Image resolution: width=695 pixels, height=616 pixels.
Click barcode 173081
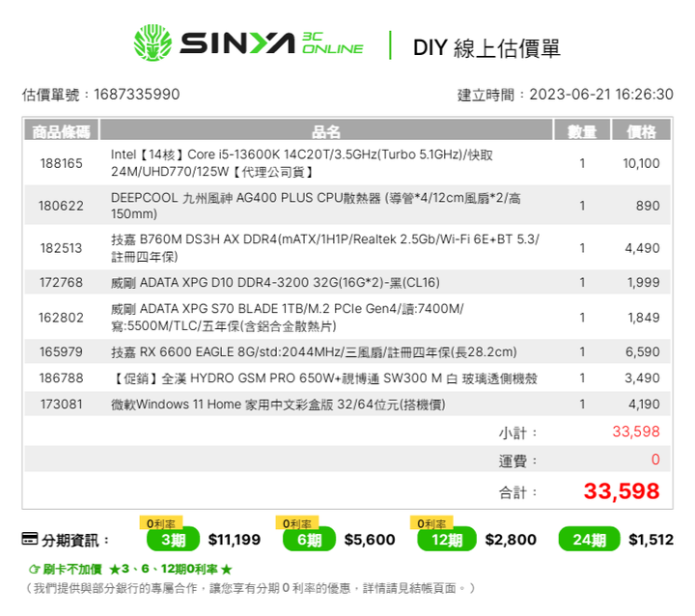coord(61,404)
